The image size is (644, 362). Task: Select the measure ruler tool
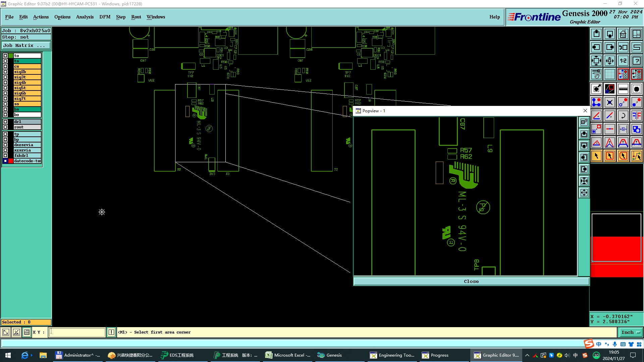623,89
